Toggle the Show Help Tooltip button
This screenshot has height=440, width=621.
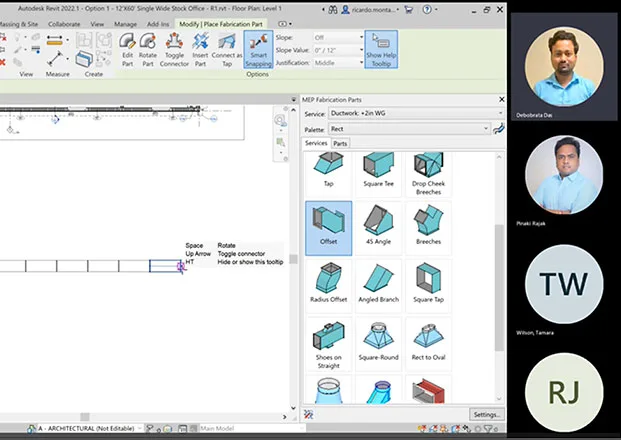click(x=380, y=51)
